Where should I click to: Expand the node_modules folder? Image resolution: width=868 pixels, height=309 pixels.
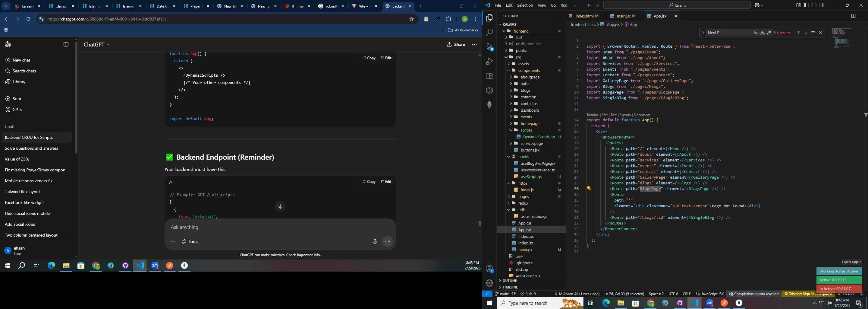[506, 44]
